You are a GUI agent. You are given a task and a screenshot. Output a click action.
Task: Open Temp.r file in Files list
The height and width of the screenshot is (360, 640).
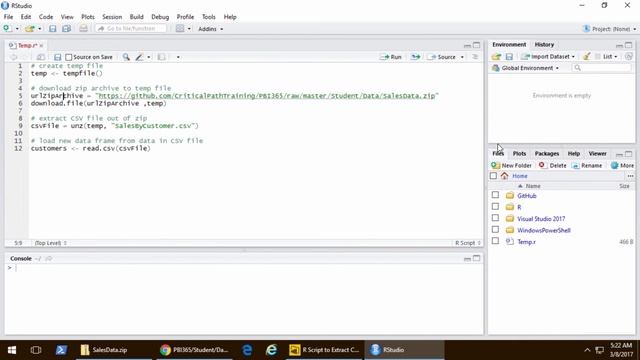point(526,242)
